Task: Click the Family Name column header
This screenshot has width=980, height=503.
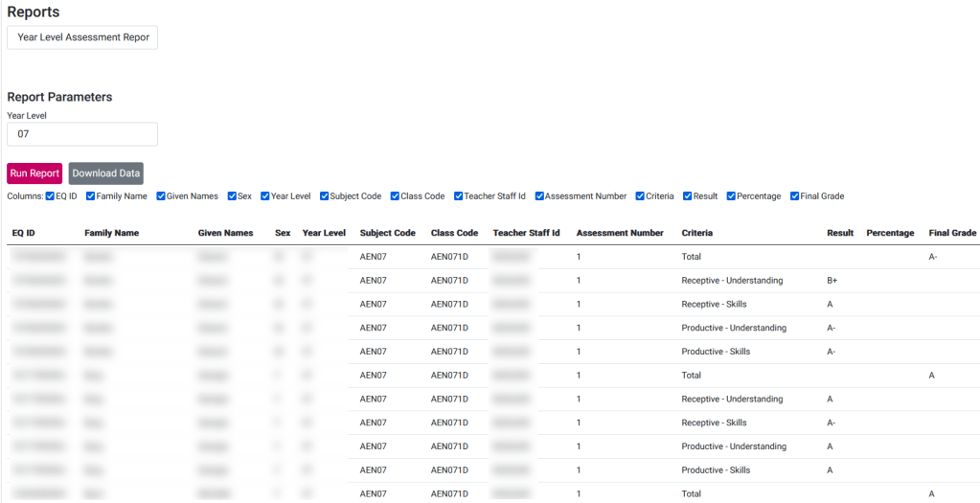Action: (x=111, y=233)
